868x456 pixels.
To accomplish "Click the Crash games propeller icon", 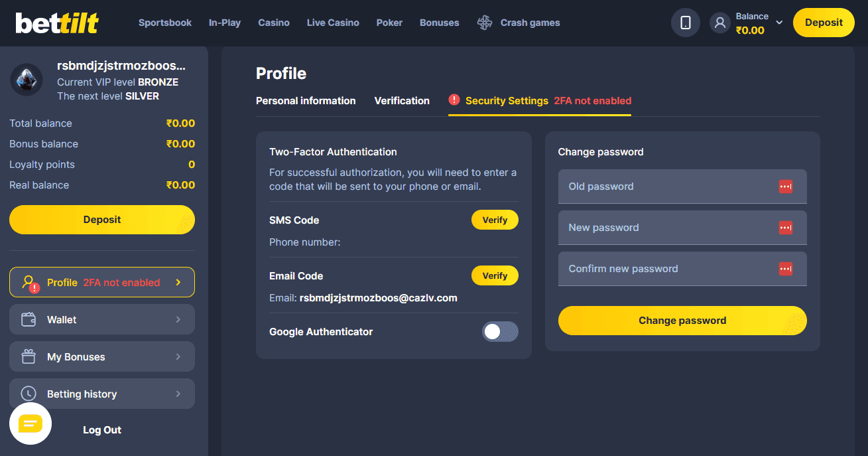I will [485, 23].
